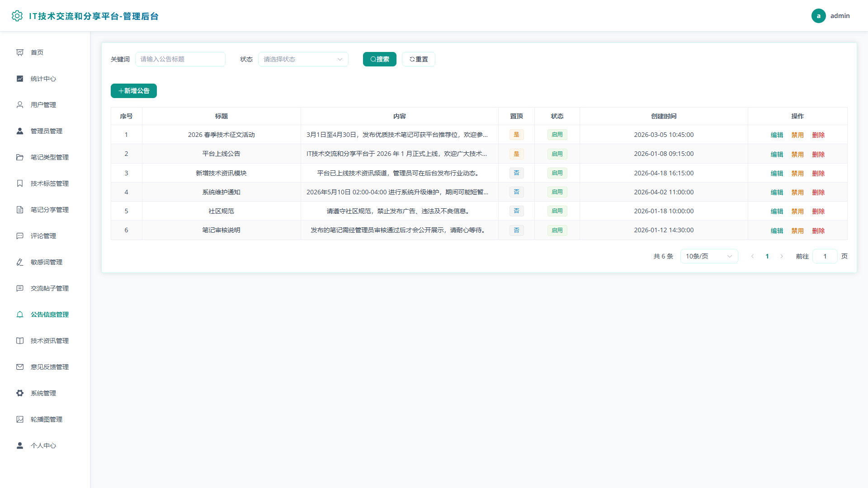Click the 统计中心 chart icon
The width and height of the screenshot is (868, 488).
coord(20,79)
